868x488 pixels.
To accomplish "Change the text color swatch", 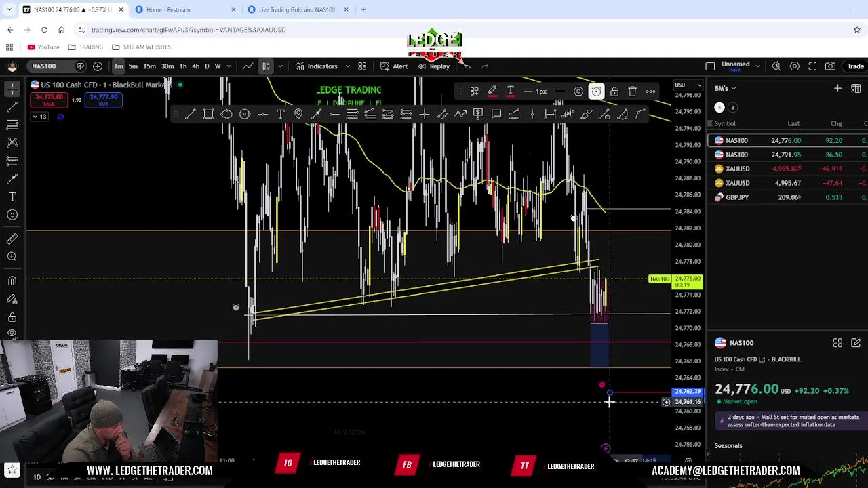I will coord(510,91).
